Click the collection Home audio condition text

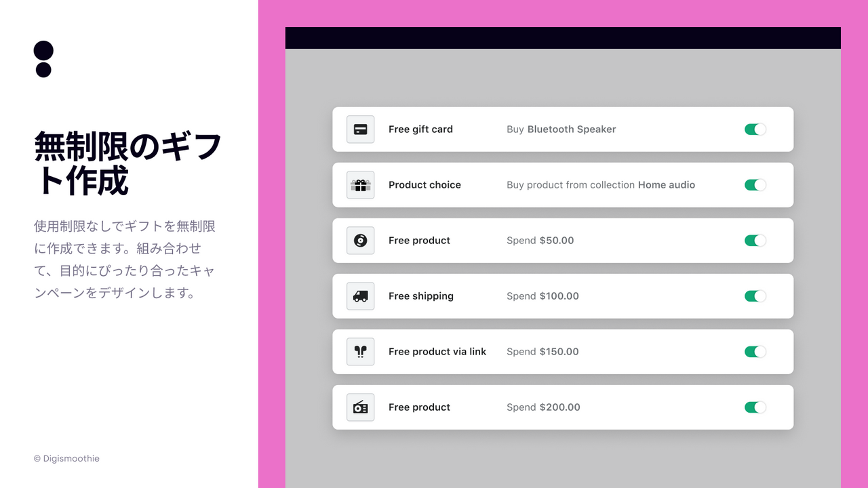coord(601,185)
